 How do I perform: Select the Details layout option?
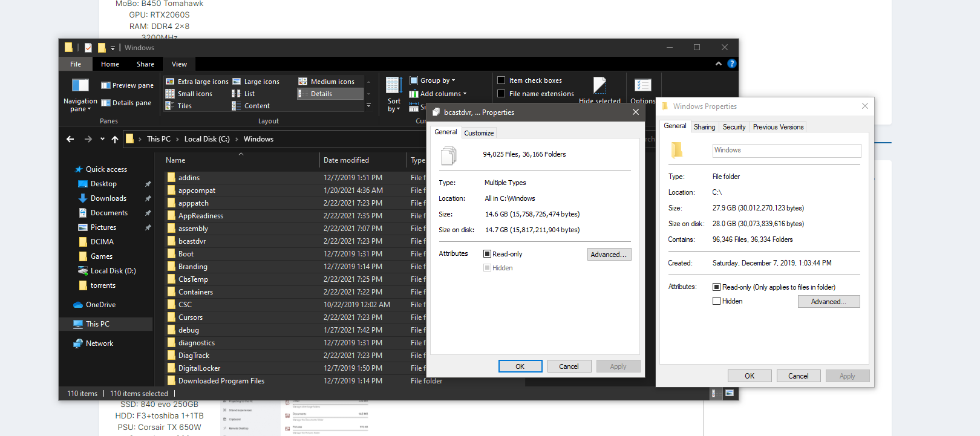pos(330,94)
